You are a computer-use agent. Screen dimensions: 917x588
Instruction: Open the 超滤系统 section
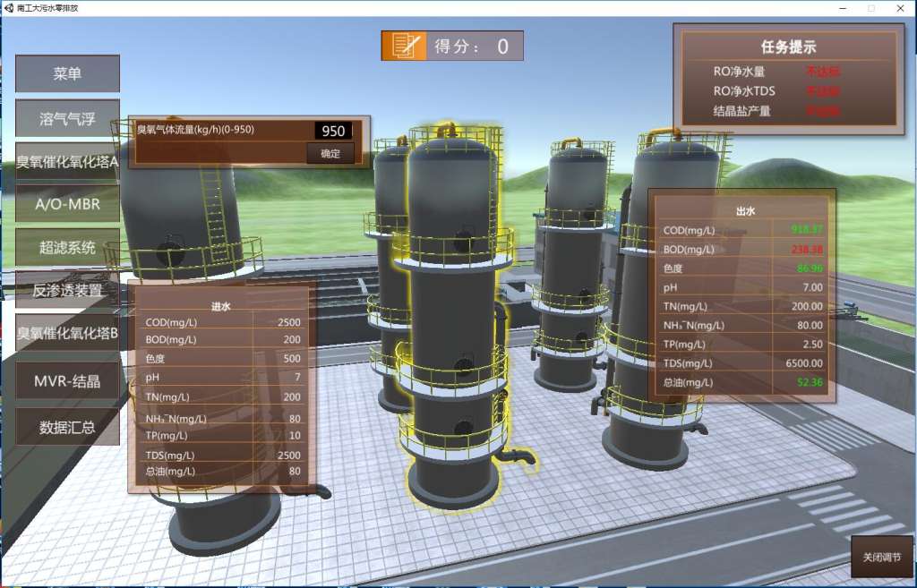67,247
